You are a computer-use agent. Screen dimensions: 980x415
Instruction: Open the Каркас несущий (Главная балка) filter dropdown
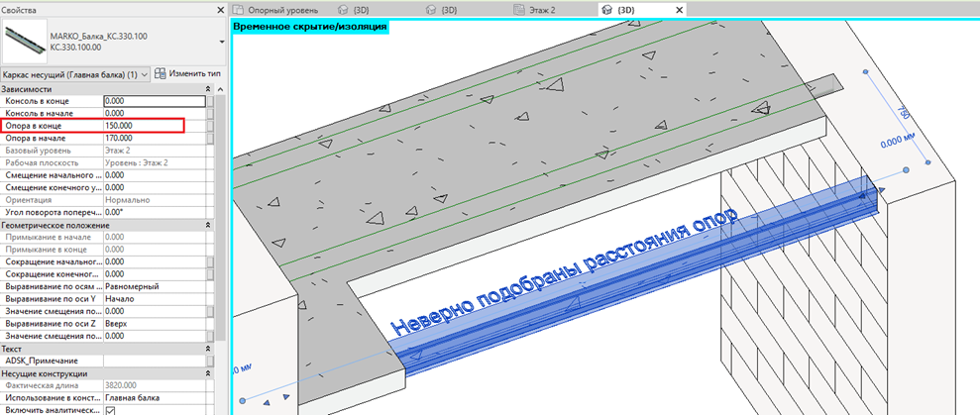[76, 73]
